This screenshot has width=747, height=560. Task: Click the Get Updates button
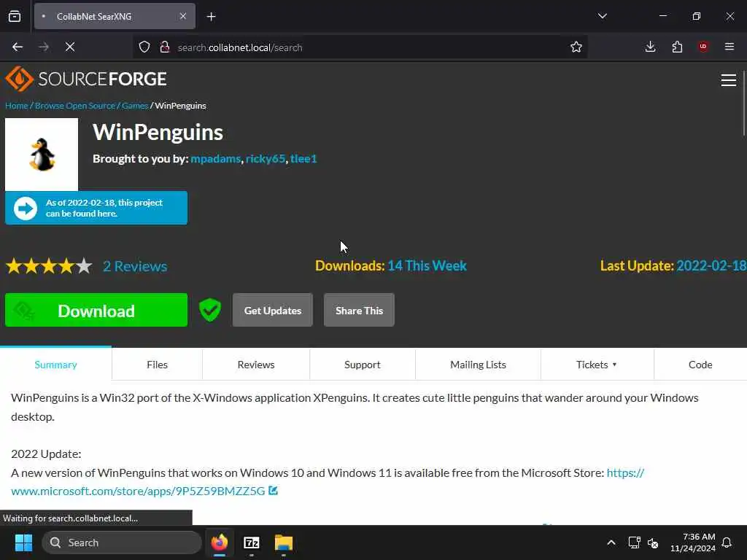(x=273, y=310)
